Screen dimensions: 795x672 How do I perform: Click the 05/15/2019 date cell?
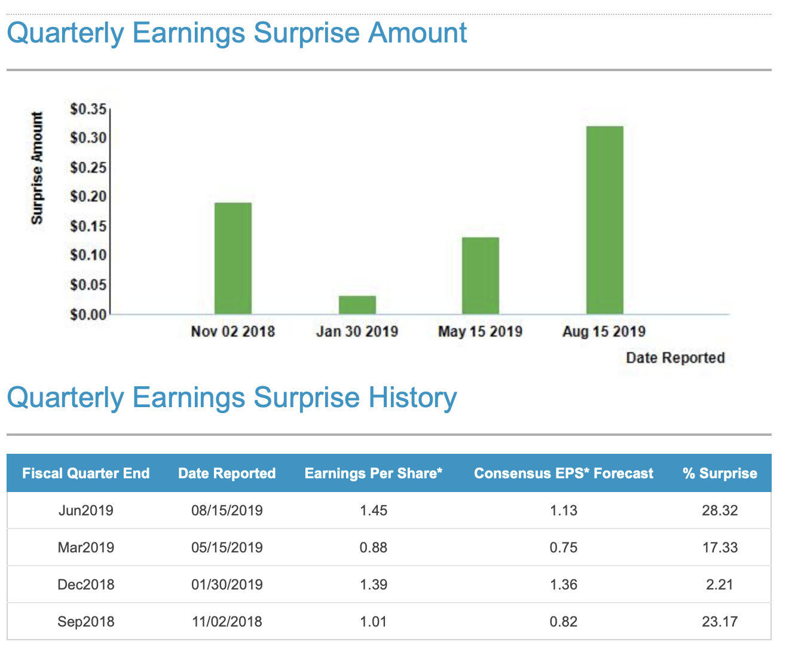coord(227,548)
